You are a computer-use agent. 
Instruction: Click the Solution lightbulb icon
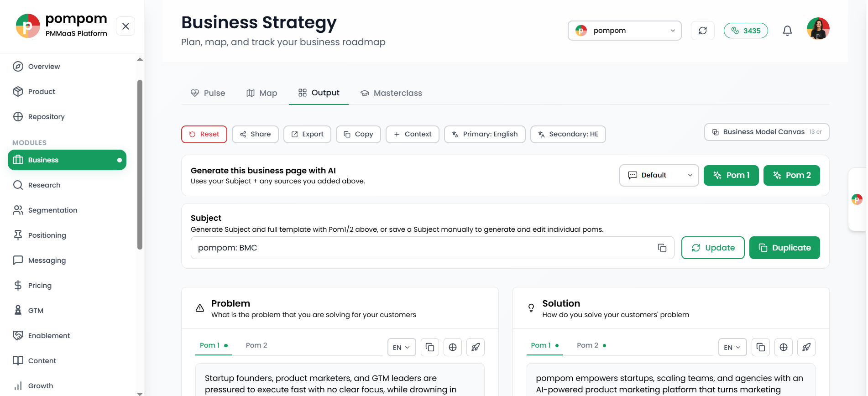tap(531, 308)
